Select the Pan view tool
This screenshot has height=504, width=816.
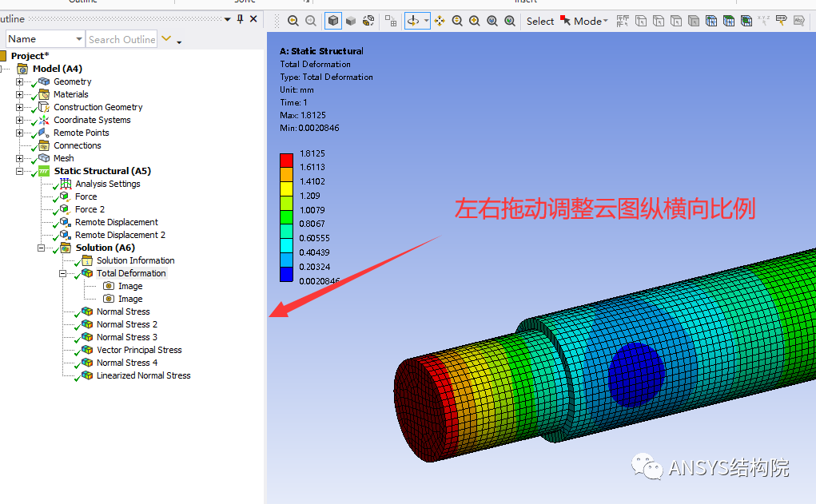(440, 21)
